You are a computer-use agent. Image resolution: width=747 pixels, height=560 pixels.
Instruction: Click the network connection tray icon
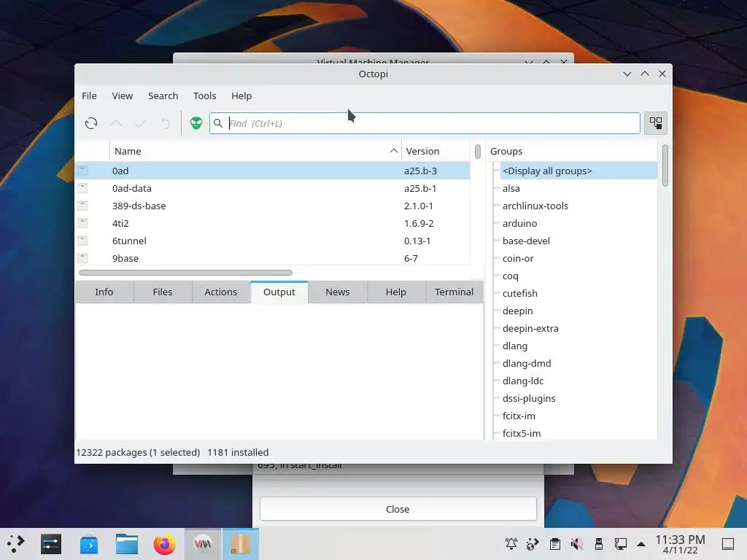tap(621, 544)
